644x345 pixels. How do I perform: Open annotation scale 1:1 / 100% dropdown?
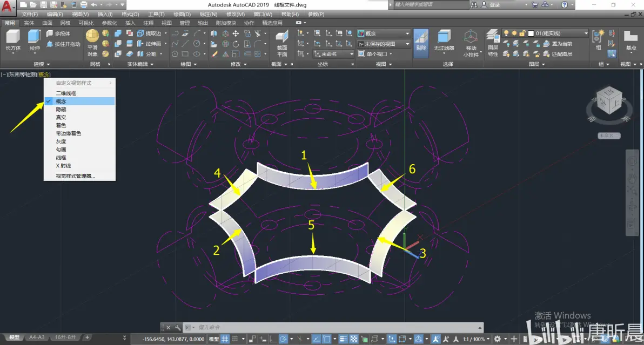click(477, 339)
